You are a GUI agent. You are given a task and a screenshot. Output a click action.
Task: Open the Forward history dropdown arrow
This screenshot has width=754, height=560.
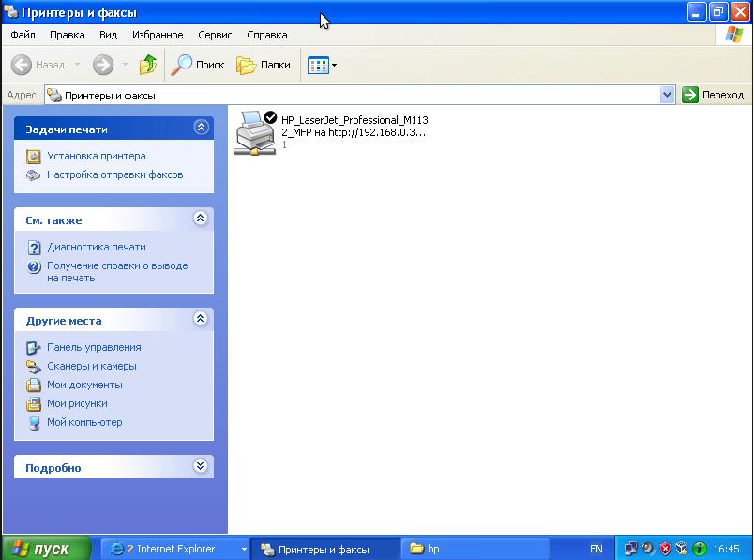click(x=125, y=65)
